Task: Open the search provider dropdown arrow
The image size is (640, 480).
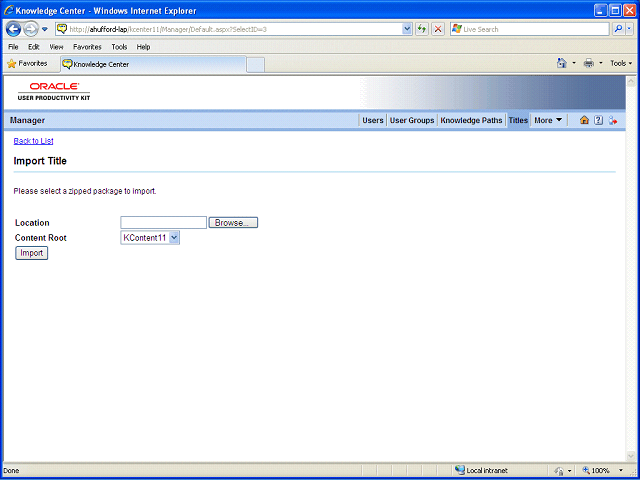Action: click(630, 29)
